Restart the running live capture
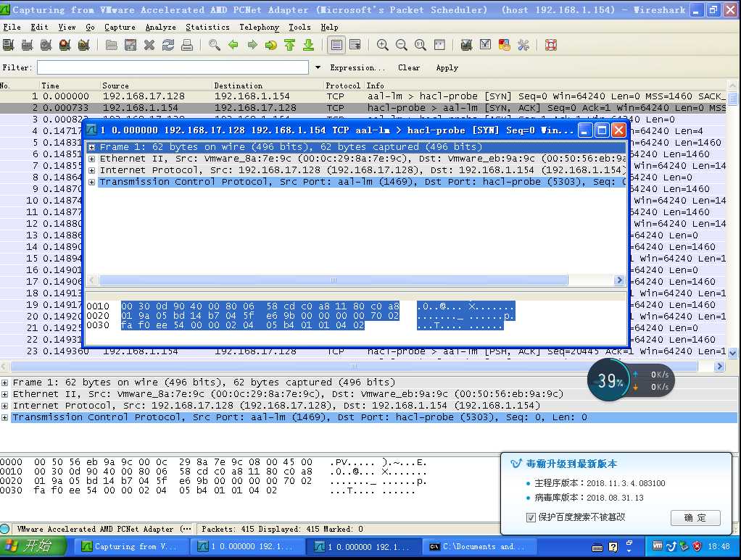 click(x=84, y=45)
